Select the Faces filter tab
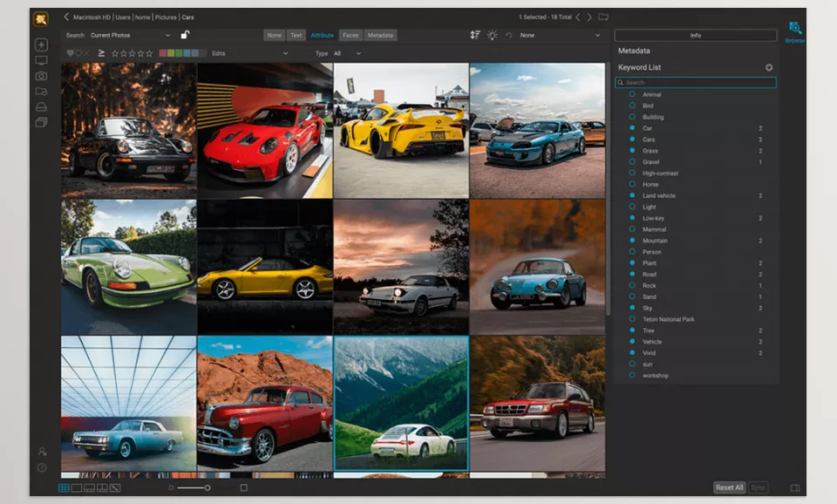 coord(350,35)
